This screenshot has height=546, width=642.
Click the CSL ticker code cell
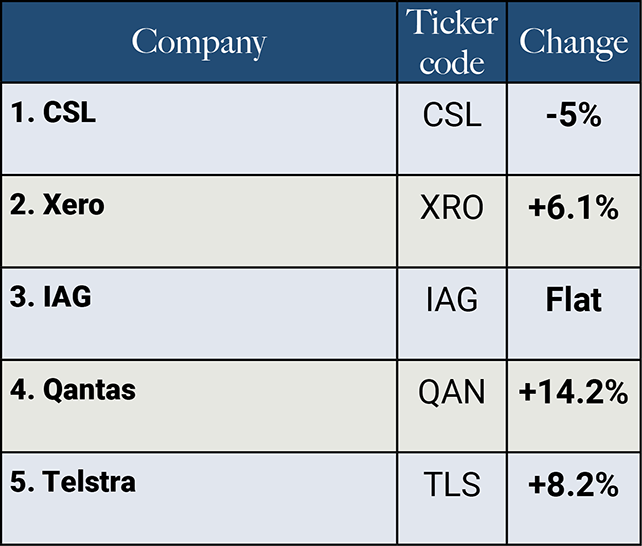pyautogui.click(x=452, y=115)
